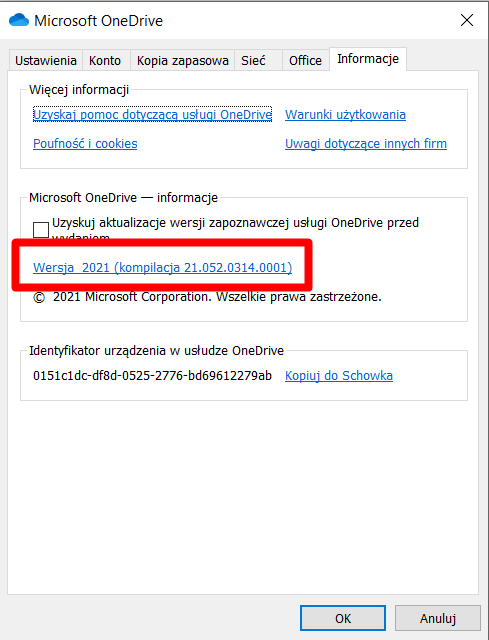Open Uzyskaj pomoc dotyczącą usługi OneDrive link
The height and width of the screenshot is (640, 489).
pos(152,114)
